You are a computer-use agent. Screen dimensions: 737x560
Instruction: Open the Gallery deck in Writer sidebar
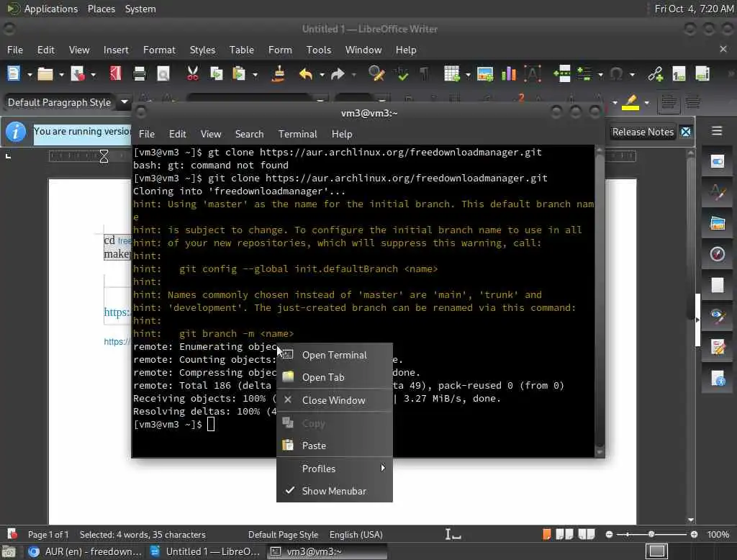[718, 223]
